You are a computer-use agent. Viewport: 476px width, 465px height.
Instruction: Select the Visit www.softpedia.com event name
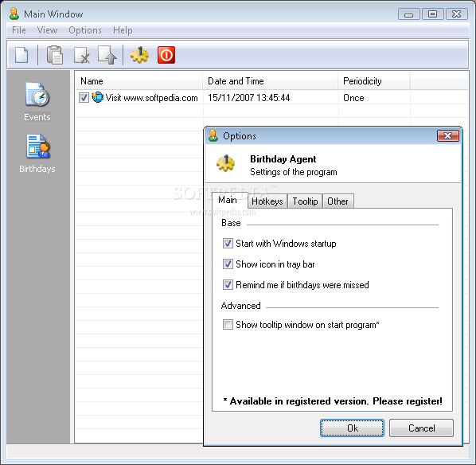pos(151,98)
